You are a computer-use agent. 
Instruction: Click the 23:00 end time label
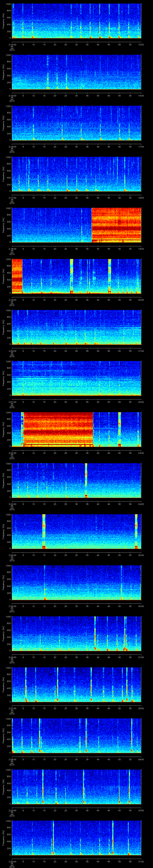coord(141,453)
